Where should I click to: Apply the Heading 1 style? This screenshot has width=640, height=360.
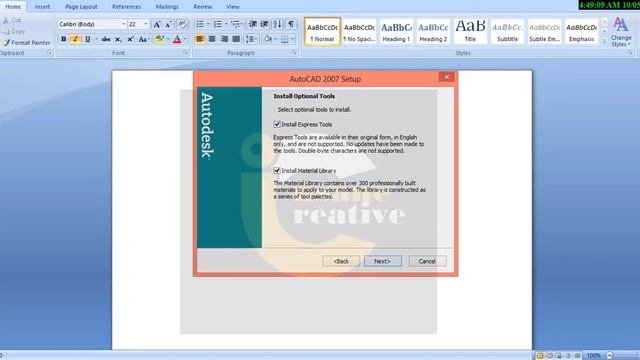click(x=396, y=31)
